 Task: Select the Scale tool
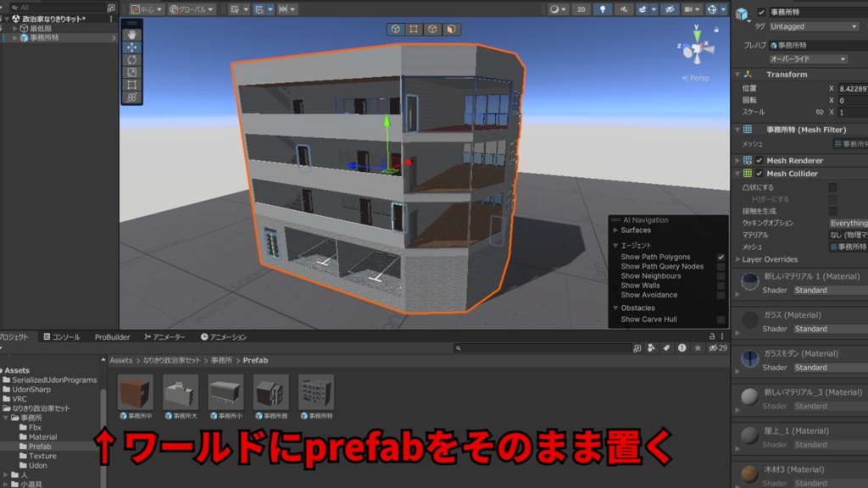click(131, 73)
